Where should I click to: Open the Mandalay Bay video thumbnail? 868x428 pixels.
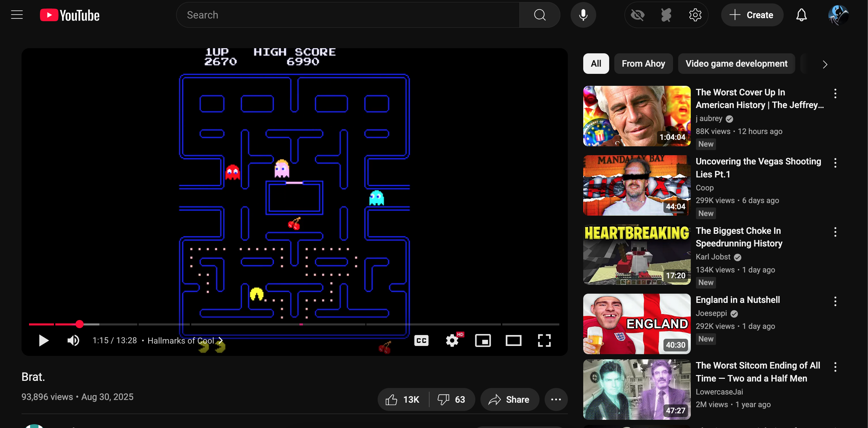click(x=636, y=185)
